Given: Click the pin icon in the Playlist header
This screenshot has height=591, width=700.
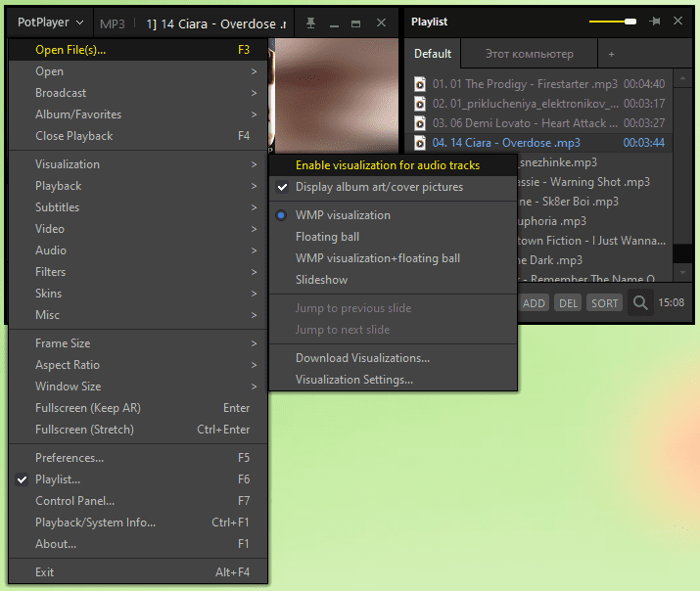Looking at the screenshot, I should (x=655, y=21).
